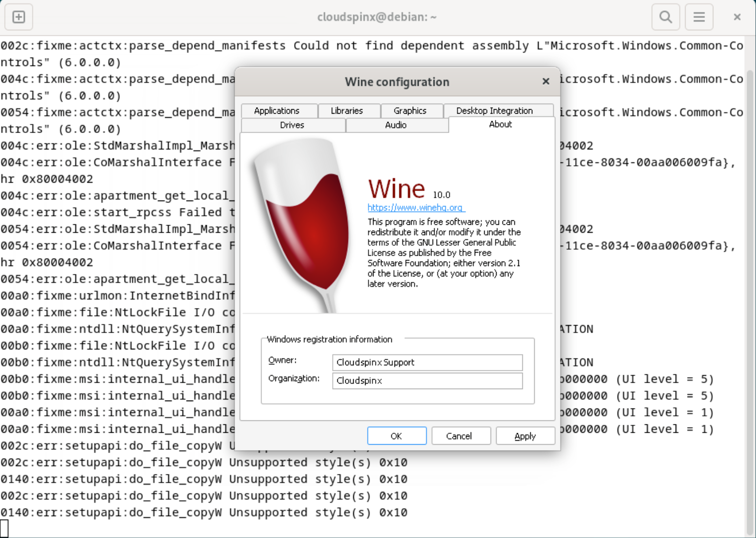Screen dimensions: 756x538
Task: Close the Wine configuration dialog
Action: tap(545, 81)
